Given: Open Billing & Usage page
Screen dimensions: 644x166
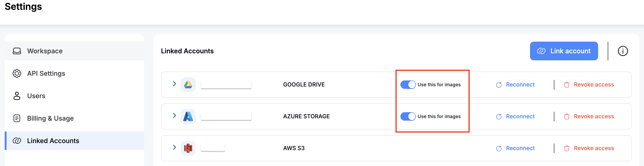Looking at the screenshot, I should point(50,118).
